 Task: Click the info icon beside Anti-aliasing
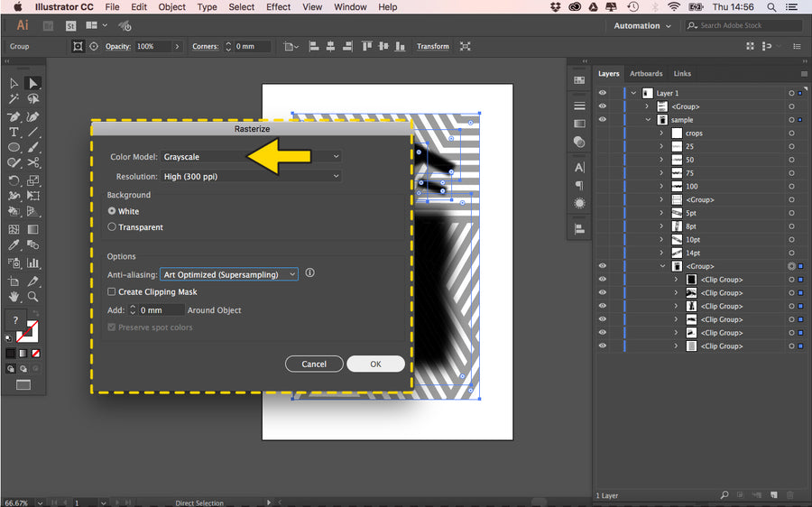(x=309, y=273)
